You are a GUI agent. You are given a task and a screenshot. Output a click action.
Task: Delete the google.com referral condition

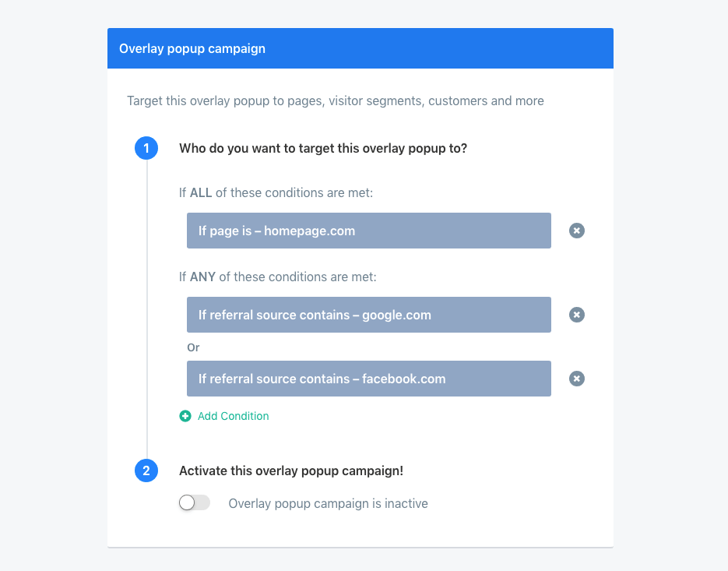[x=576, y=315]
